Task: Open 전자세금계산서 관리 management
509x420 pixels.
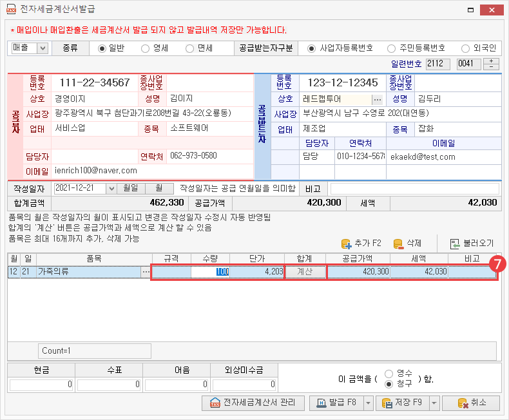Action: tap(253, 403)
